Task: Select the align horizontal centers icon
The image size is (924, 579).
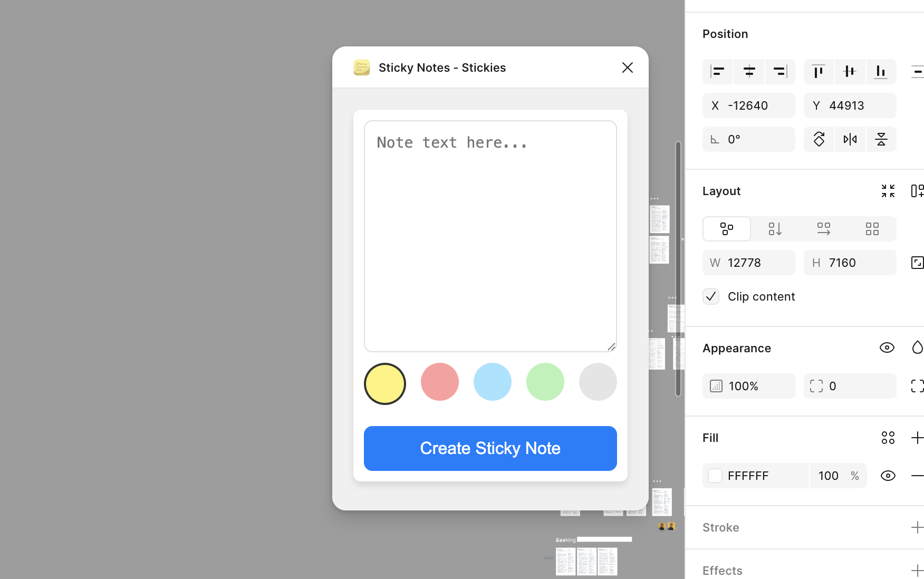Action: tap(749, 72)
